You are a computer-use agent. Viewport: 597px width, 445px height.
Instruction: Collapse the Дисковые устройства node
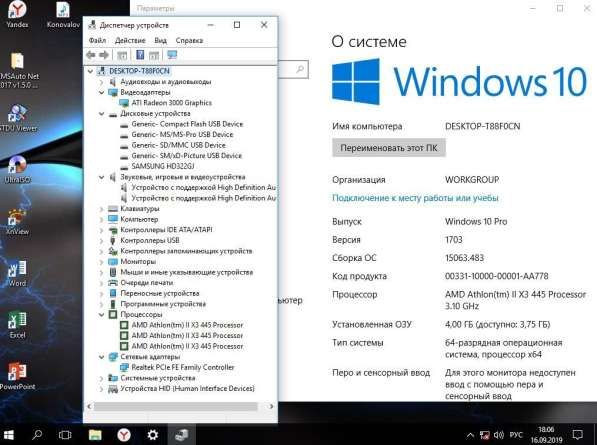pos(101,113)
